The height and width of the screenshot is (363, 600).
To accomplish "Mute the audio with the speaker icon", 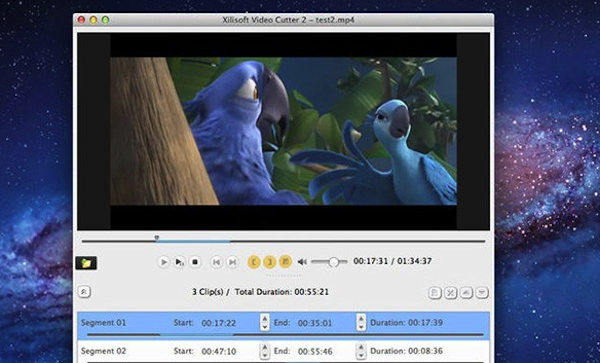I will click(x=302, y=262).
